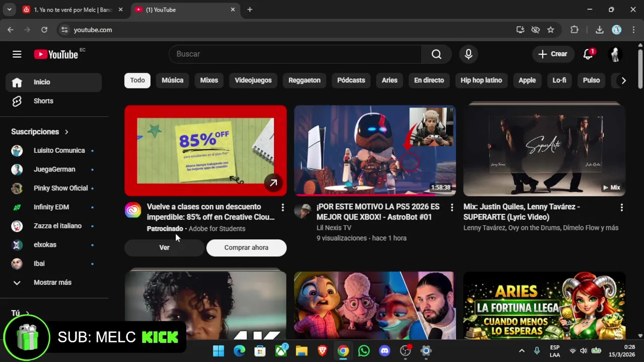Open the account avatar menu
This screenshot has height=362, width=644.
(x=615, y=54)
